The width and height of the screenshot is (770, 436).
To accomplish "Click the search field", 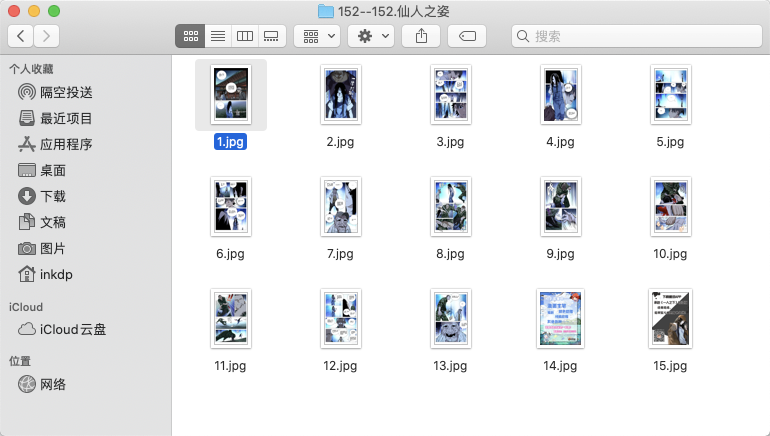I will 635,36.
